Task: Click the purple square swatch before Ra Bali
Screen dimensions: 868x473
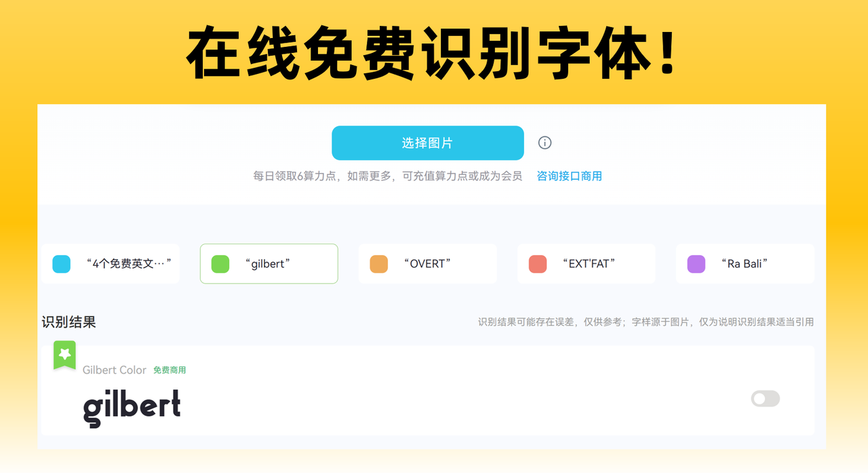Action: [x=696, y=264]
